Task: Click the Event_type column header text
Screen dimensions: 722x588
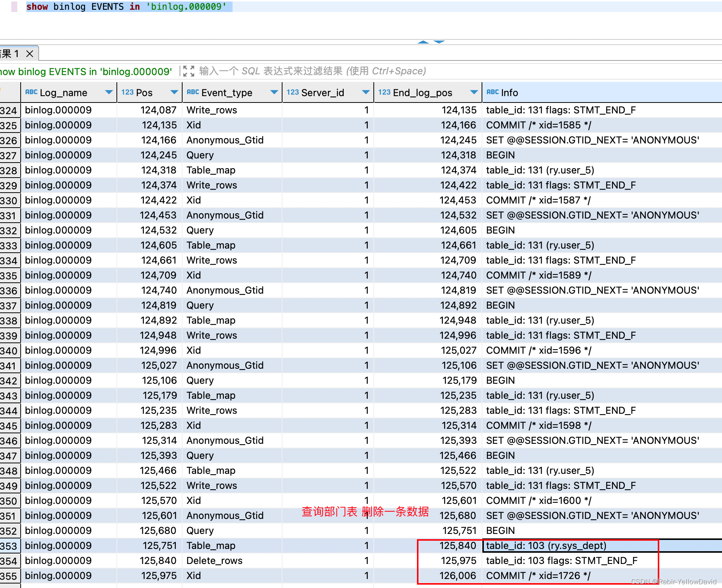Action: click(227, 93)
